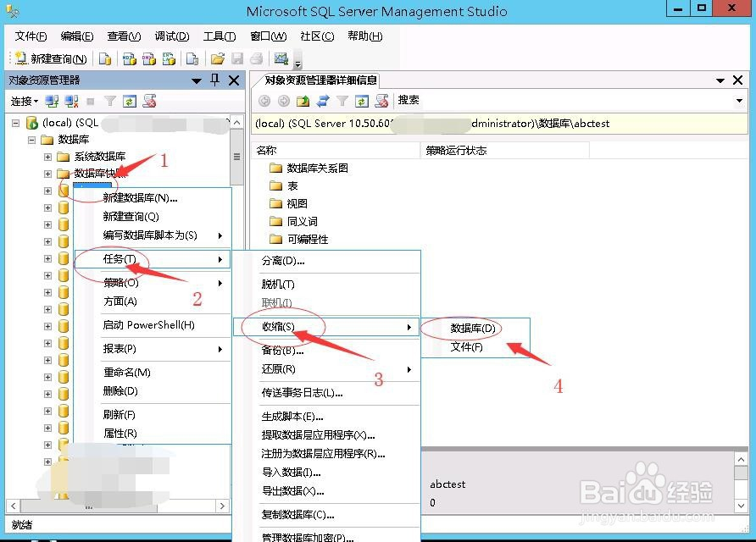Choose 文件(F) in shrink submenu
Viewport: 756px width, 542px height.
475,347
